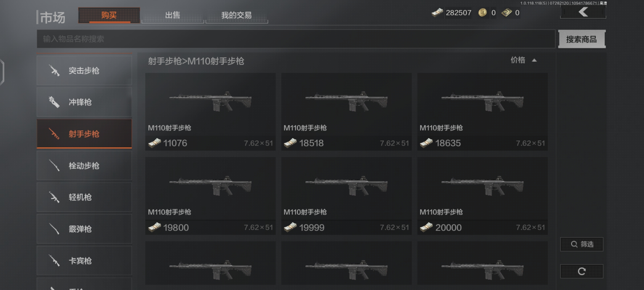644x290 pixels.
Task: Open the 霰弹枪 shotgun category
Action: (84, 229)
